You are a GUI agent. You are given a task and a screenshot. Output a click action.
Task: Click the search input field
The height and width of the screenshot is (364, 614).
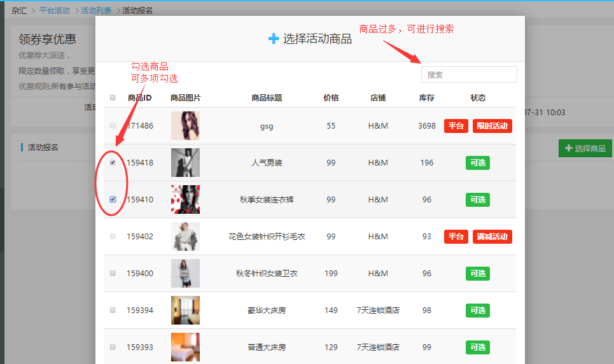(469, 74)
